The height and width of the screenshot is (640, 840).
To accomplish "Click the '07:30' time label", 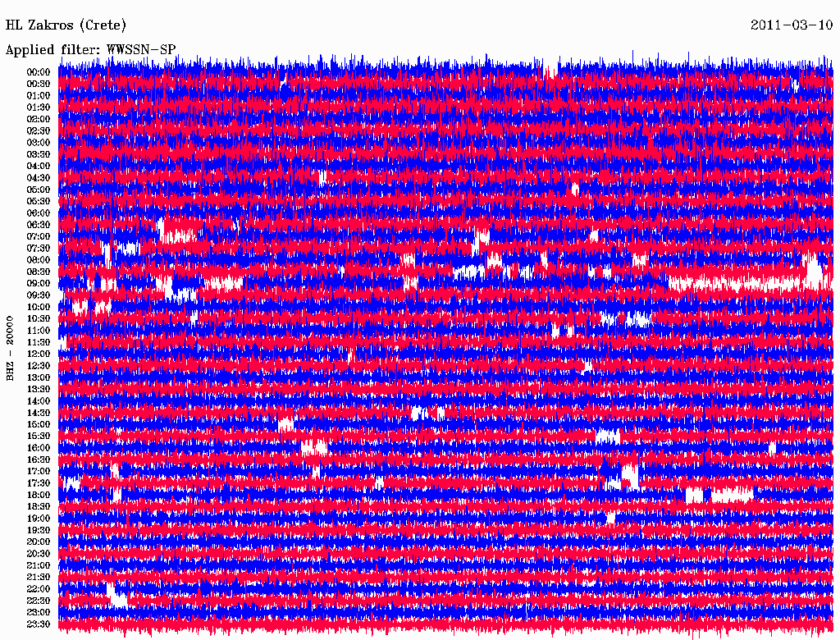I will point(39,248).
